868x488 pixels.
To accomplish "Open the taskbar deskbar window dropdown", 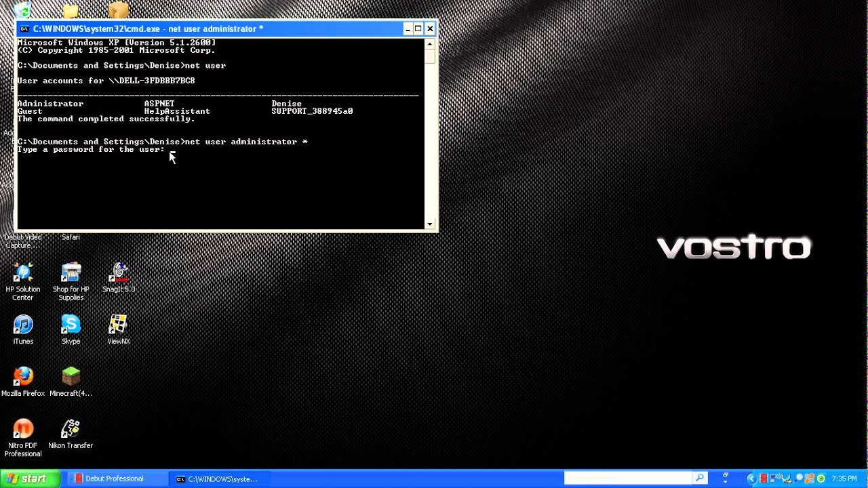I will [725, 482].
